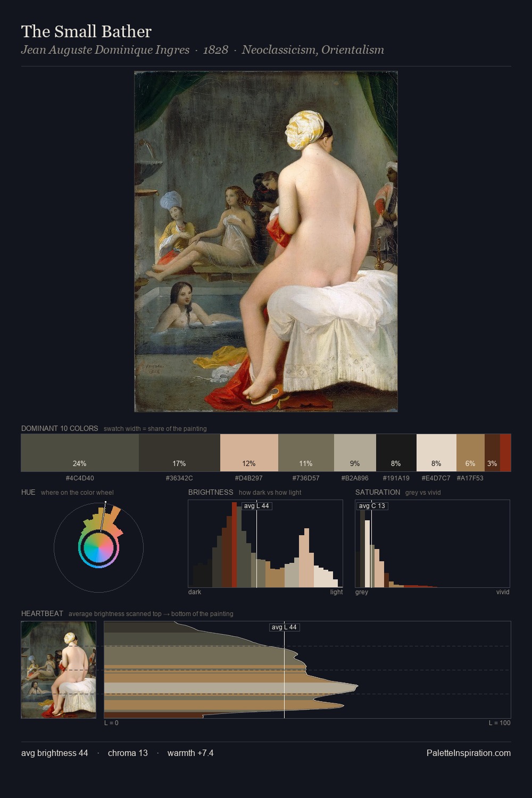Click the narrow red swatch at palette end
Screen dimensions: 532x798
(x=505, y=453)
